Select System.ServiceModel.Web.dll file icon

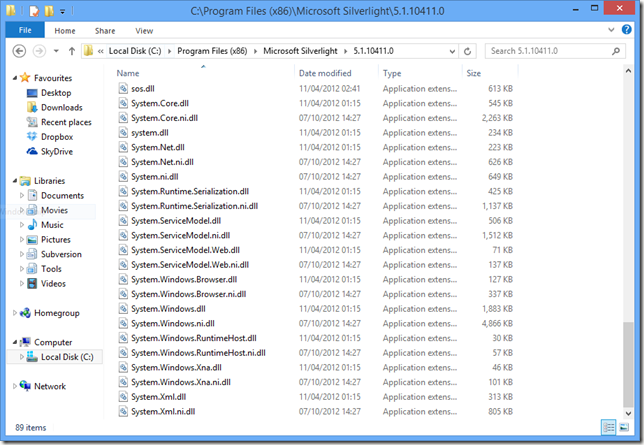coord(123,250)
